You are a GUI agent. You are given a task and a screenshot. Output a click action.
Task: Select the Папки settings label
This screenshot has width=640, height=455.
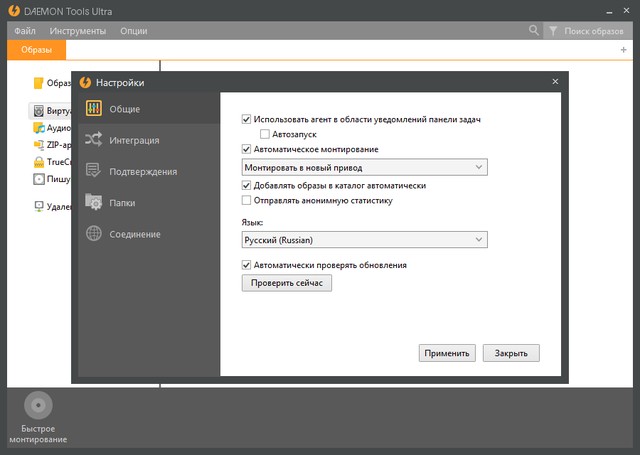[x=122, y=203]
